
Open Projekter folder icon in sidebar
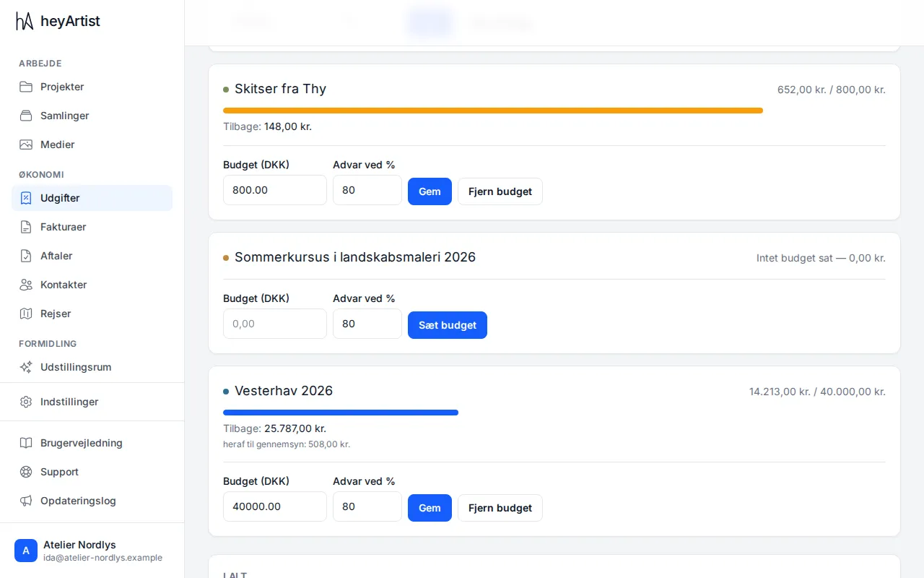pyautogui.click(x=26, y=87)
